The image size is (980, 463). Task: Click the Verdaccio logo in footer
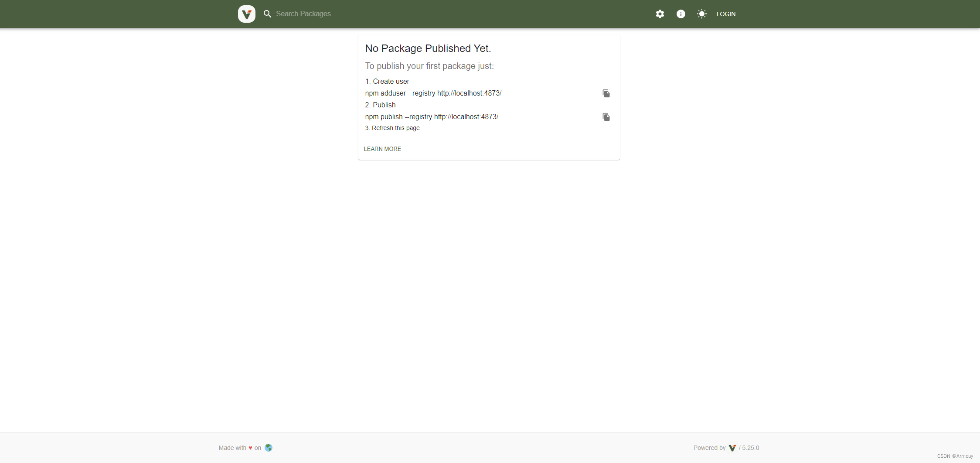732,448
